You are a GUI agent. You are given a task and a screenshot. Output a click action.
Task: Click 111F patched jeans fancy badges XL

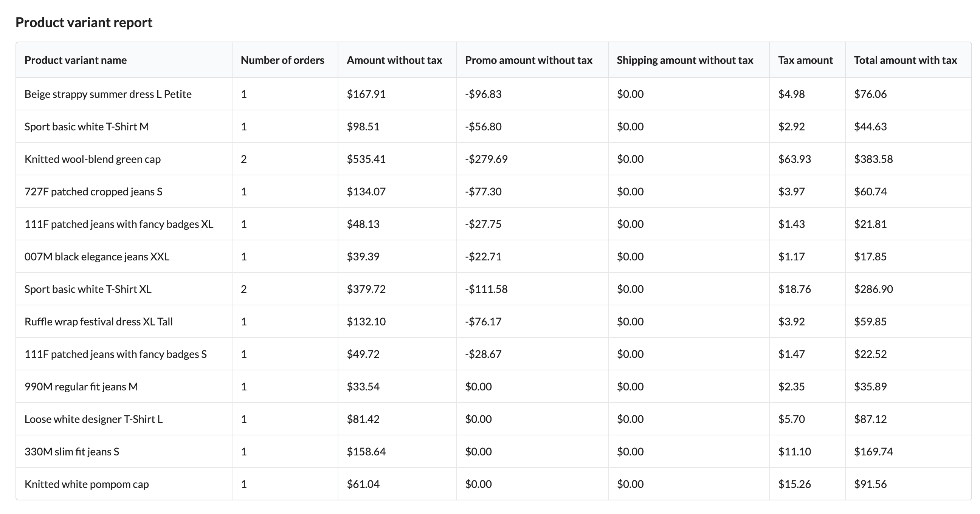coord(119,224)
